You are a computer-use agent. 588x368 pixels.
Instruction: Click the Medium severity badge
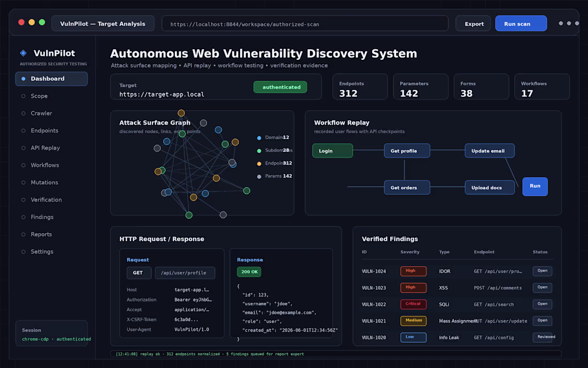[x=413, y=320]
